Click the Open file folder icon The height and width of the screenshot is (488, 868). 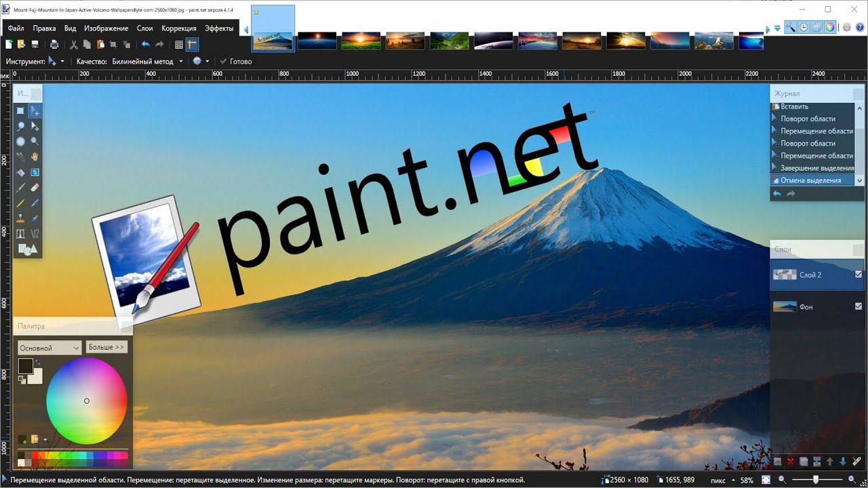pyautogui.click(x=21, y=45)
